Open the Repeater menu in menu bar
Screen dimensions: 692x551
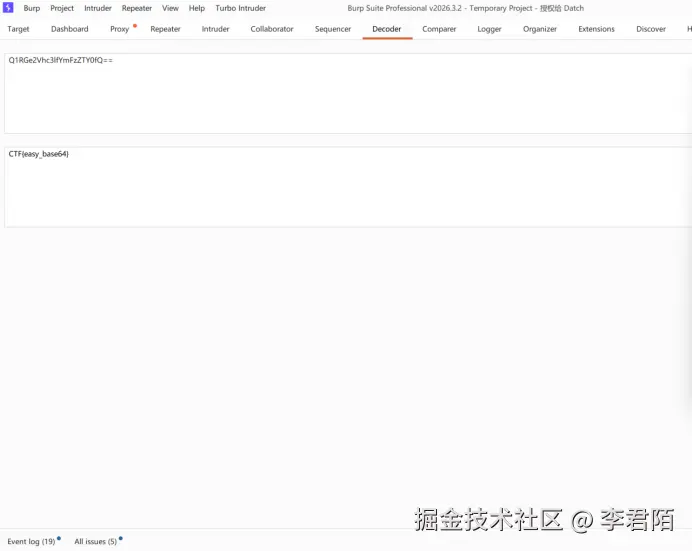(x=137, y=8)
